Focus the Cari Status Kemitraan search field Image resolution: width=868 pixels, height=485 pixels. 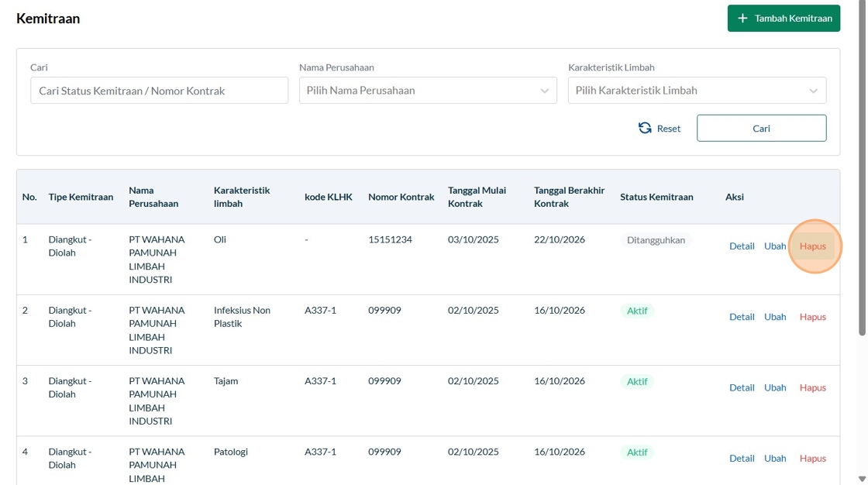(x=159, y=91)
